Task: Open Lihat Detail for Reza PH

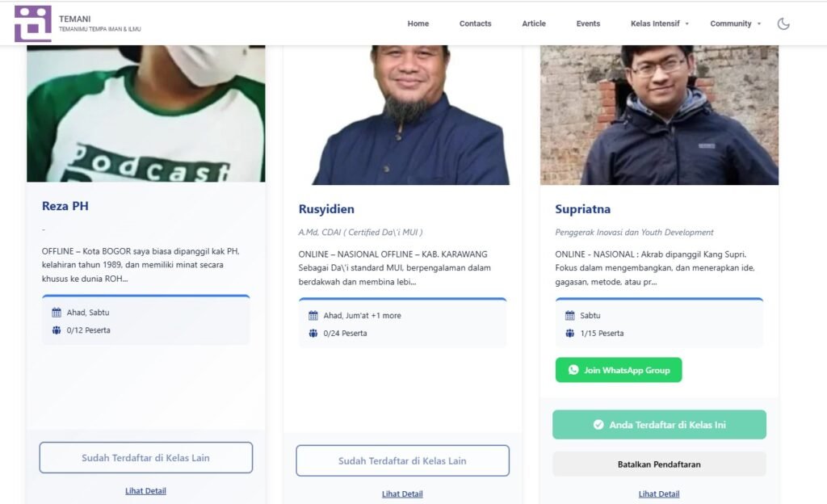Action: (145, 491)
